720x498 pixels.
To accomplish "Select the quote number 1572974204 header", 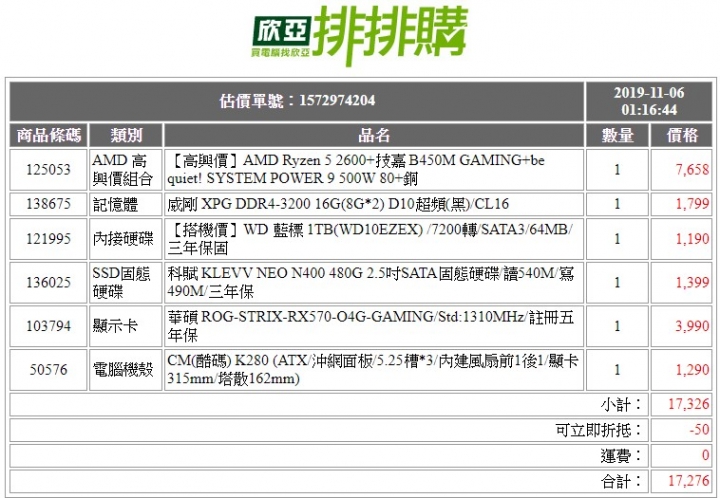I will tap(297, 101).
